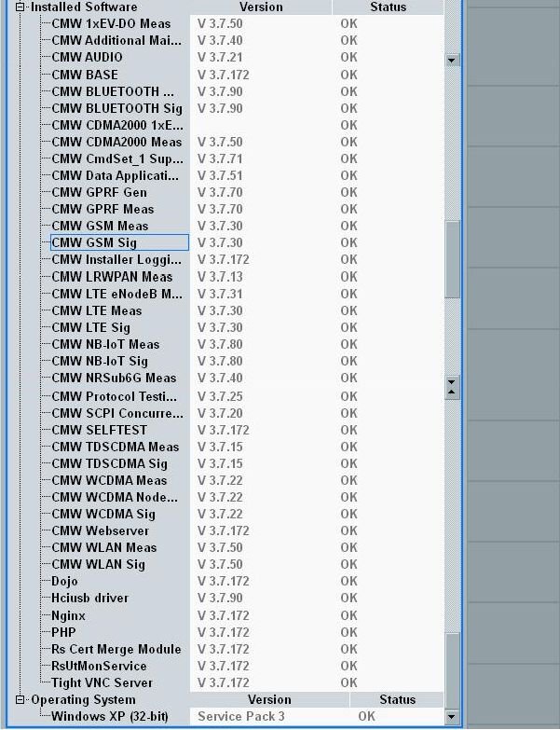Click the OK status of CMW CDMA2000 1xE...

(348, 125)
